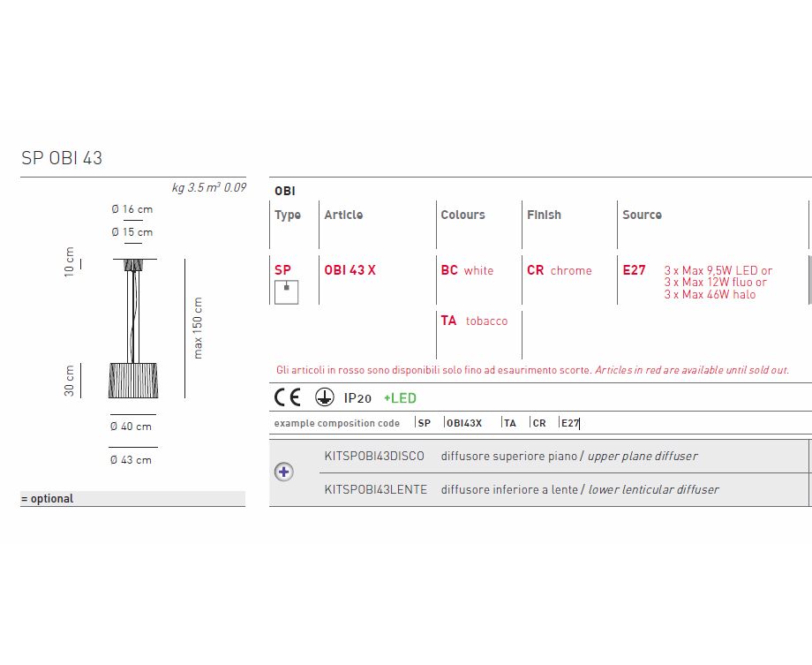Image resolution: width=812 pixels, height=665 pixels.
Task: Click the CE certification mark
Action: (288, 397)
